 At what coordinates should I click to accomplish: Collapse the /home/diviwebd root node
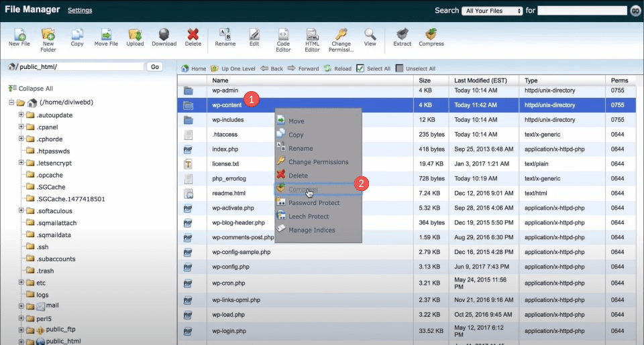click(11, 102)
